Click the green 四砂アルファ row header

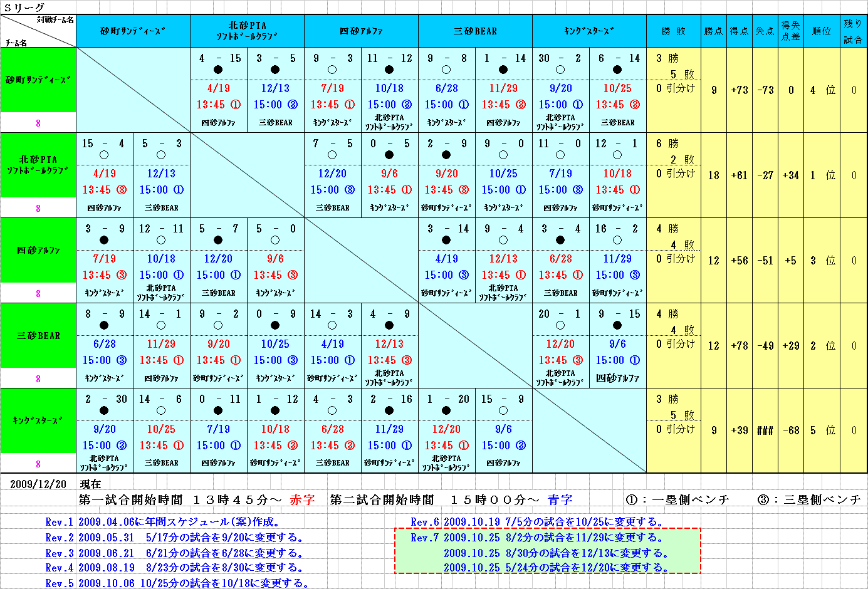click(x=38, y=251)
